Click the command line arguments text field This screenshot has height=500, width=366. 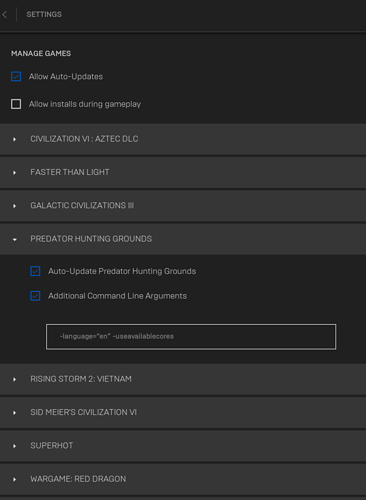click(191, 337)
